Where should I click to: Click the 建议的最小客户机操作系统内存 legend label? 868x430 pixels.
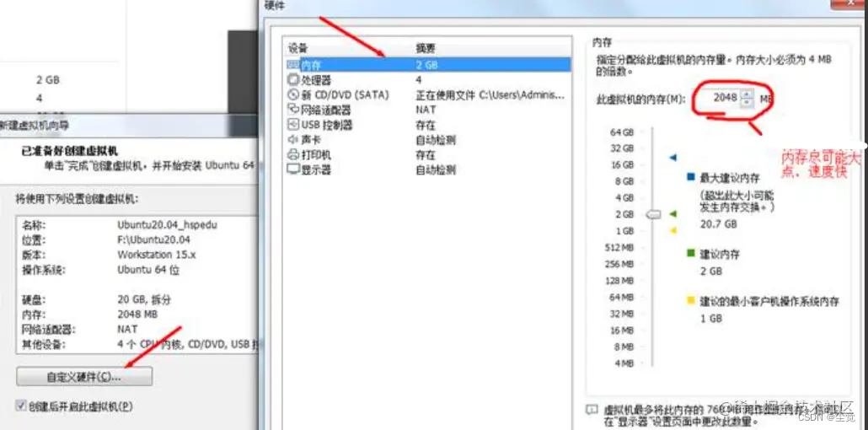click(x=769, y=302)
